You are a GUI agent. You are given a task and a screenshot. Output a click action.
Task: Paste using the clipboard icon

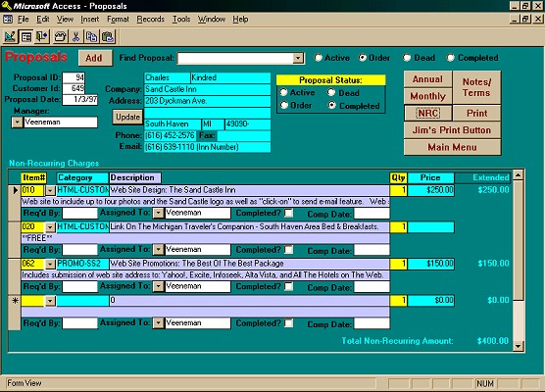108,36
